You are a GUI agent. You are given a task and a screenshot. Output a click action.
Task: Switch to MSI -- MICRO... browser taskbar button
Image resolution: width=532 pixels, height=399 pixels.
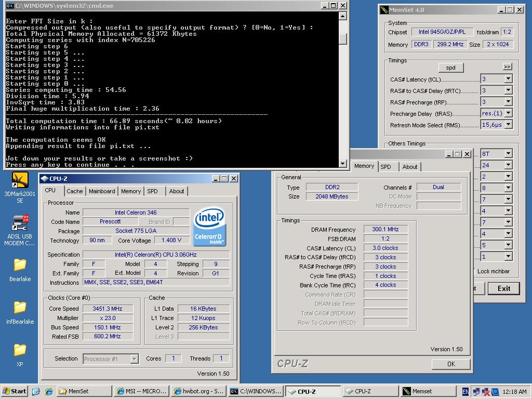click(141, 391)
